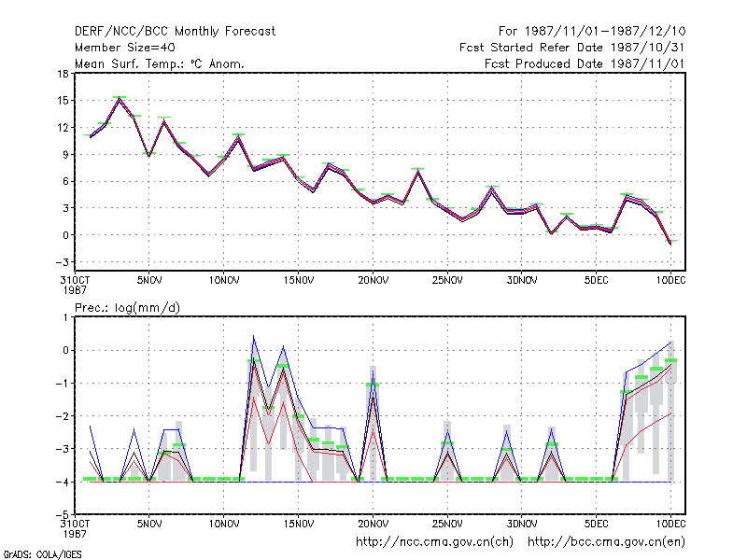This screenshot has height=560, width=747.
Task: Click the ncc.cma.gov.cn(ch) link
Action: click(434, 542)
